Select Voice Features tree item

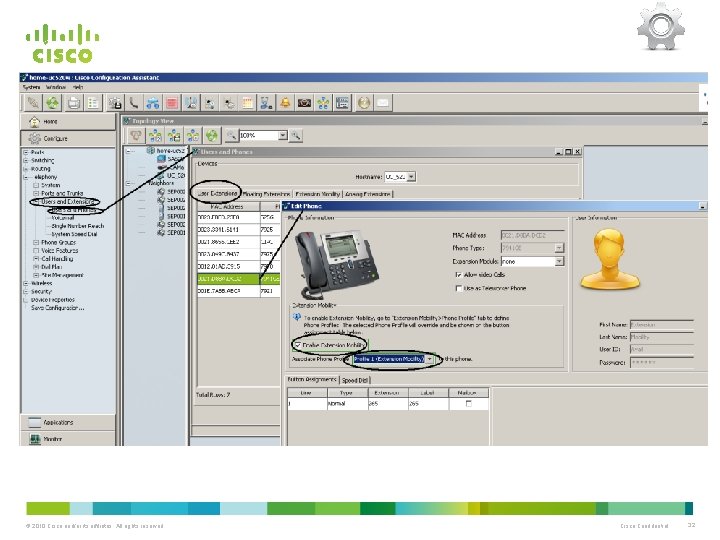[60, 251]
